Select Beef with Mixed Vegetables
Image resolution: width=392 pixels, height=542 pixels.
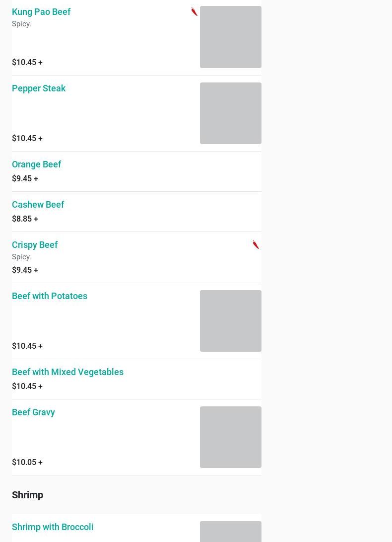(67, 372)
